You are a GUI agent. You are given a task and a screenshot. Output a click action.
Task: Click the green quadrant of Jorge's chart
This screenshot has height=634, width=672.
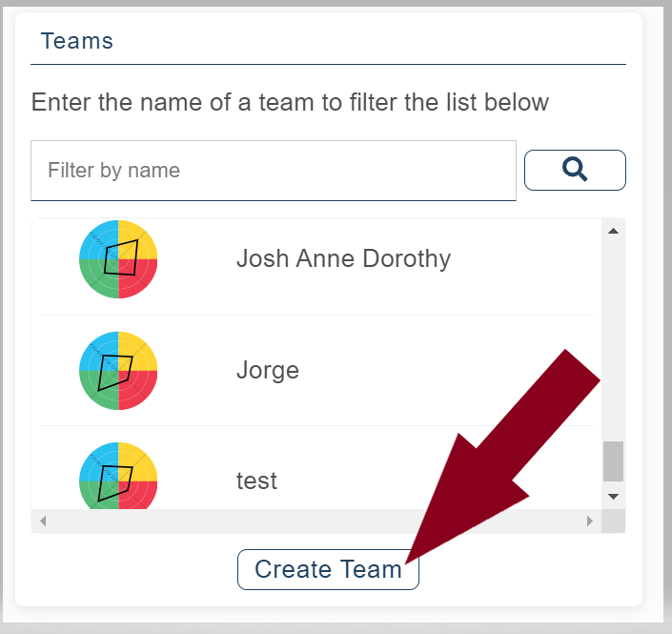98,390
